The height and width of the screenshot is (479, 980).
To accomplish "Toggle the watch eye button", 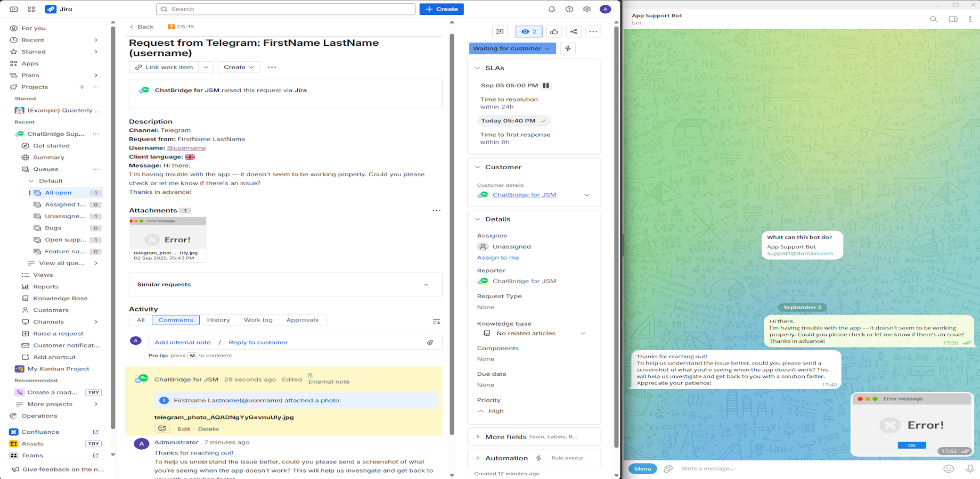I will [x=529, y=32].
